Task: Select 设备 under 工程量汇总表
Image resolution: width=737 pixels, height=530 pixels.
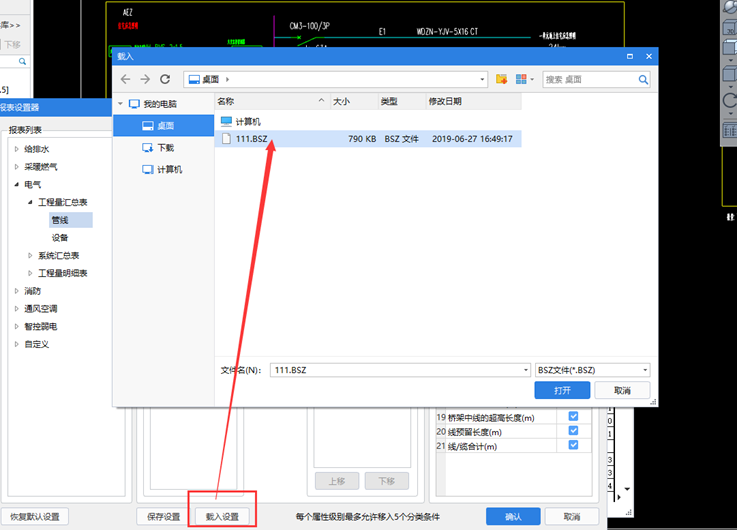Action: point(60,237)
